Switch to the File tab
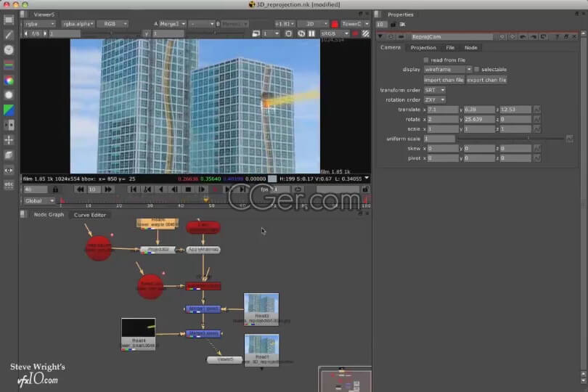588x392 pixels. coord(450,48)
